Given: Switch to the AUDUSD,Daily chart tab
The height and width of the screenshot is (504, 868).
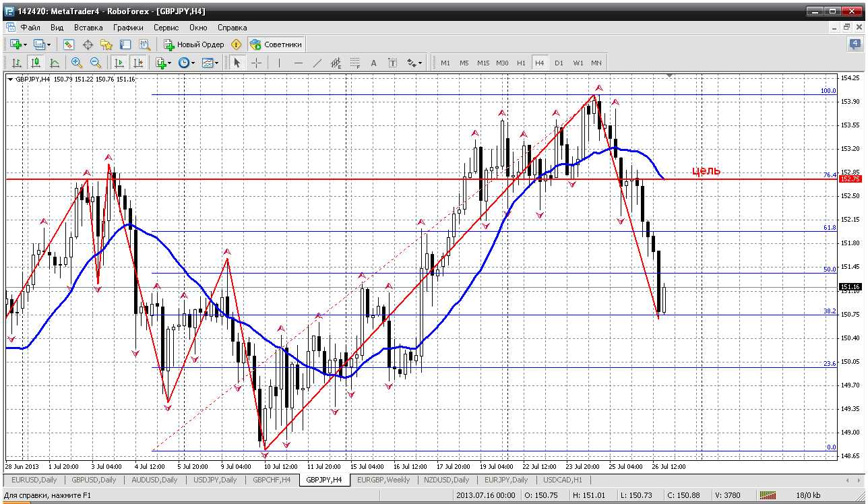Looking at the screenshot, I should 154,480.
